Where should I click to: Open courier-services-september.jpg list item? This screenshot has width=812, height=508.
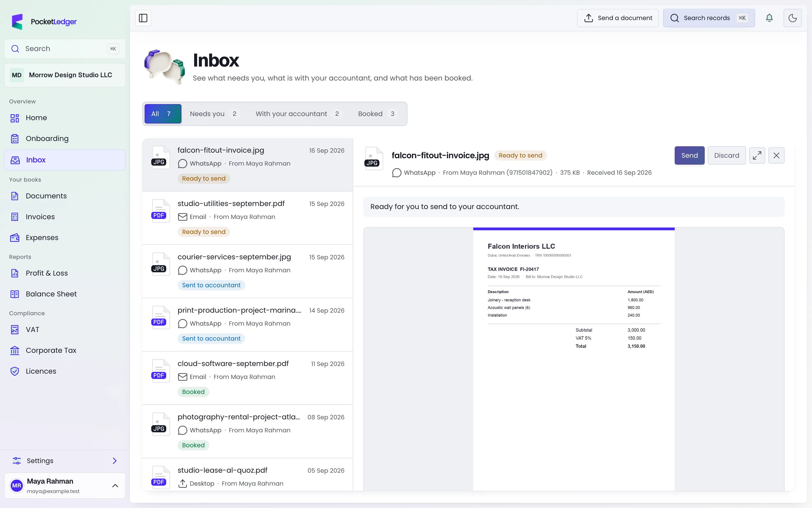pos(248,271)
